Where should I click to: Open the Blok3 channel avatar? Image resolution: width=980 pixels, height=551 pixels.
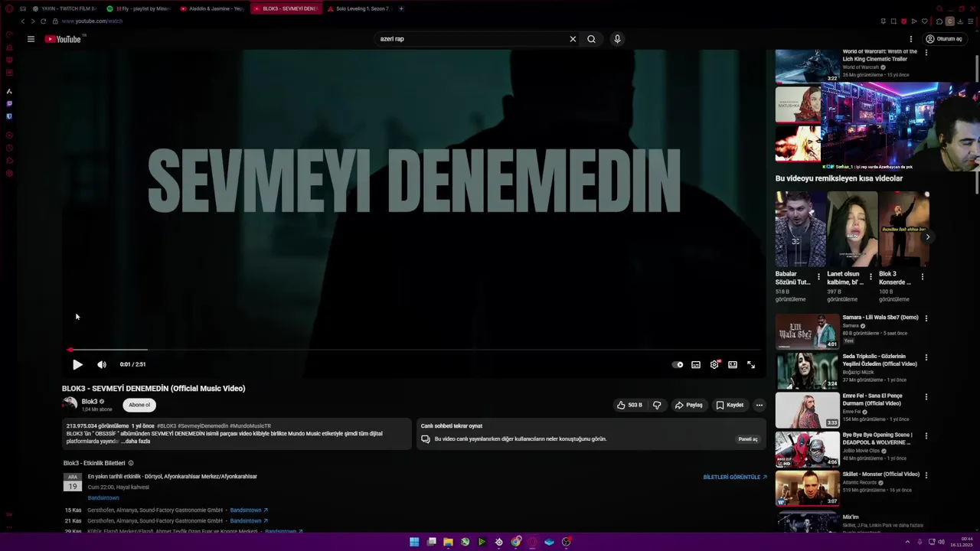70,404
